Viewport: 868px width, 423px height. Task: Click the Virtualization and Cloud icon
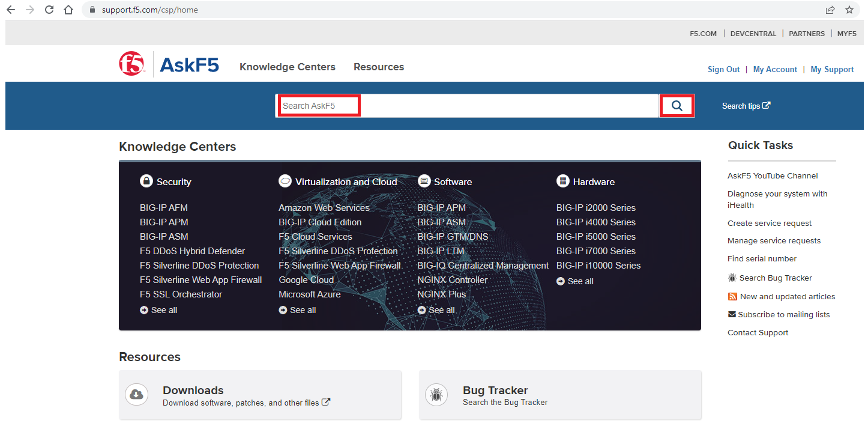[x=285, y=181]
